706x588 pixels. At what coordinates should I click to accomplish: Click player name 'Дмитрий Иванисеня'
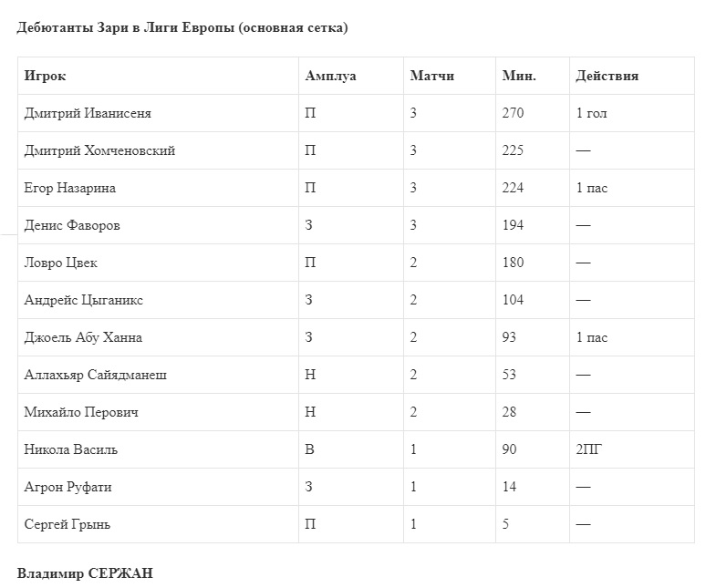pos(88,113)
